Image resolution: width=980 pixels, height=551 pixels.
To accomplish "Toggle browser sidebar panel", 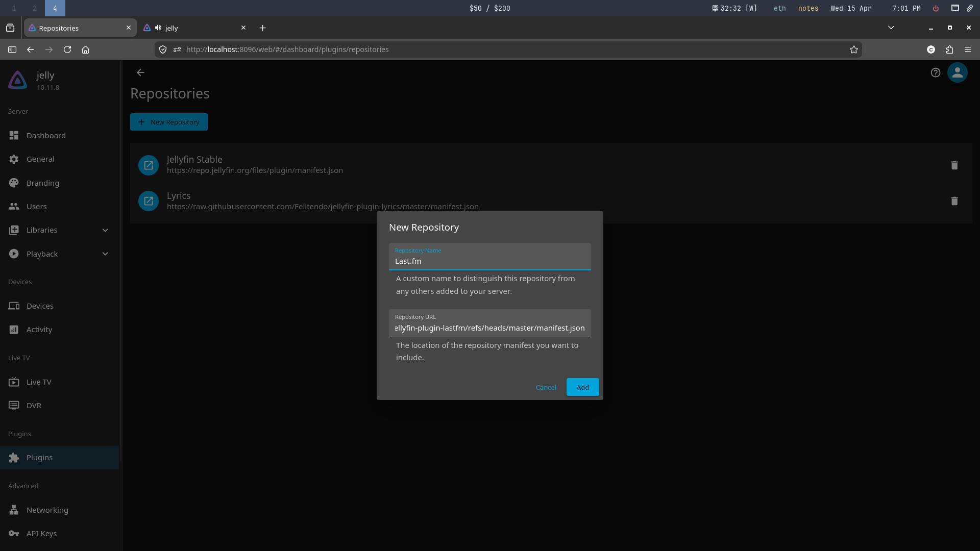I will (12, 49).
